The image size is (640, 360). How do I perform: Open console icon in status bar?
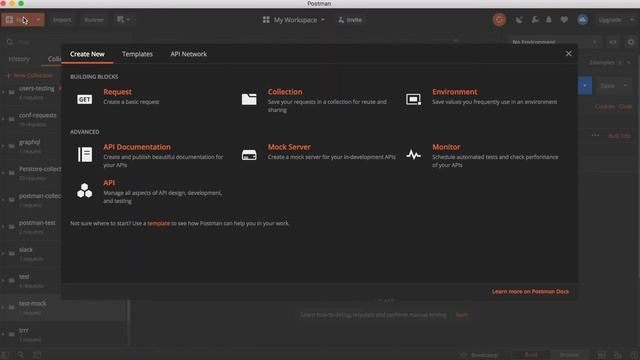[x=37, y=355]
